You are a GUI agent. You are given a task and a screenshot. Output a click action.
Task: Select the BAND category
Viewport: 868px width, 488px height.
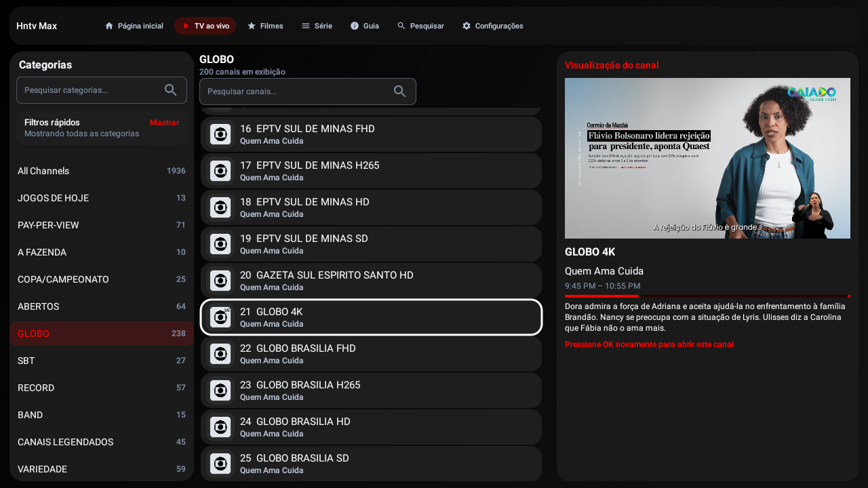pos(102,415)
